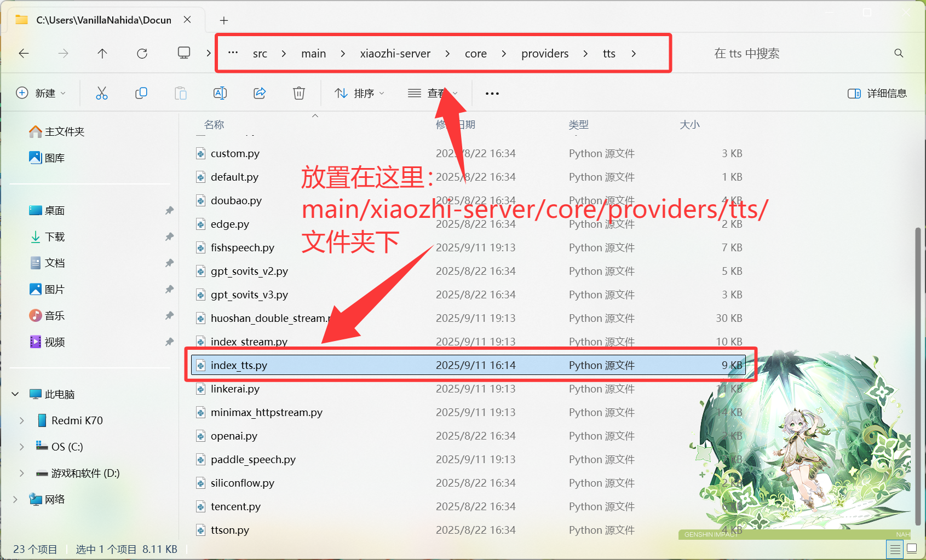Viewport: 926px width, 560px height.
Task: Click the Rename icon in toolbar
Action: pyautogui.click(x=220, y=93)
